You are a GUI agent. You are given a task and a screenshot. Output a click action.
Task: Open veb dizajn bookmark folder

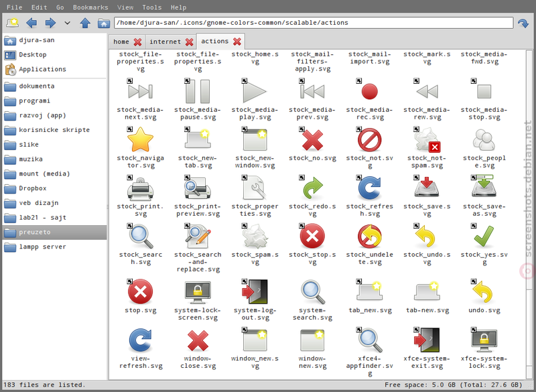[x=55, y=203]
